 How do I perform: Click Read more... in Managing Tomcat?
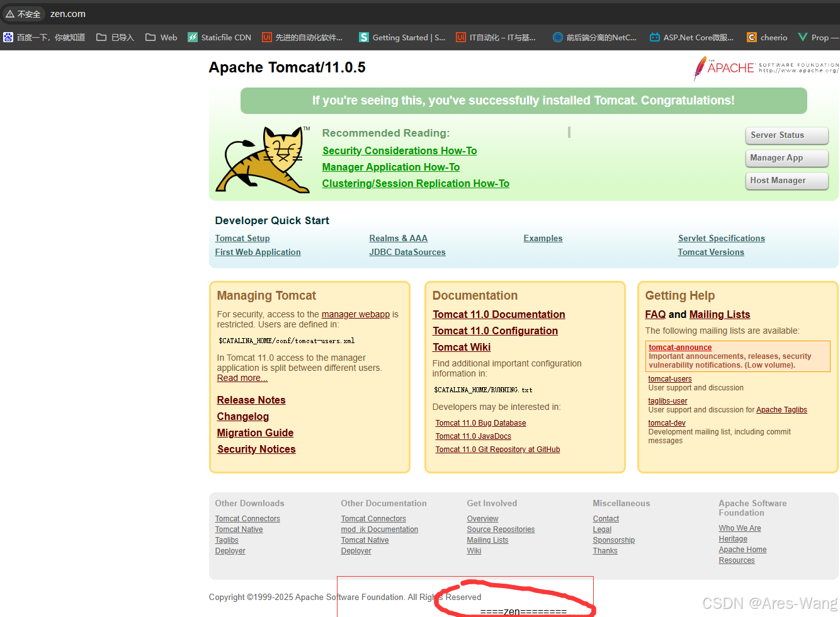[242, 378]
